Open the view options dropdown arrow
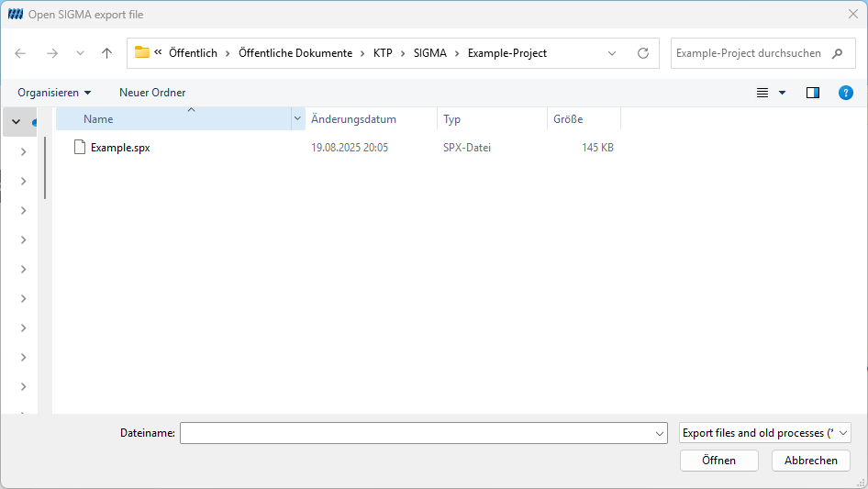The width and height of the screenshot is (868, 489). (782, 93)
